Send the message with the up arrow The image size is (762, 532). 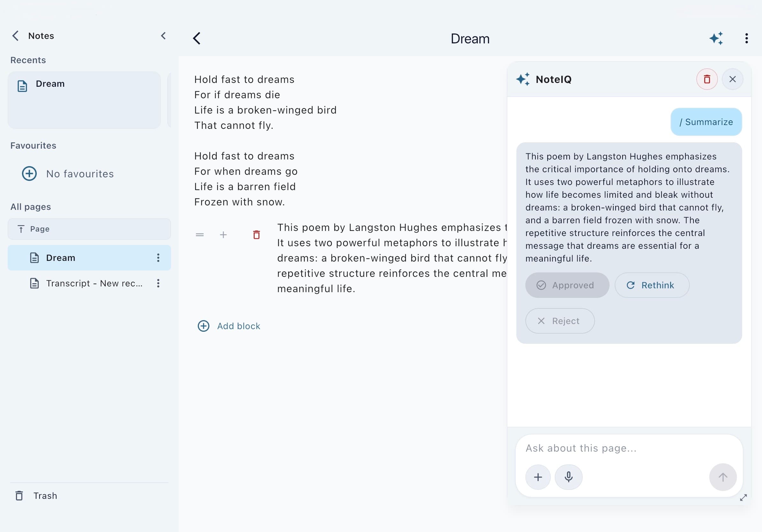coord(723,477)
